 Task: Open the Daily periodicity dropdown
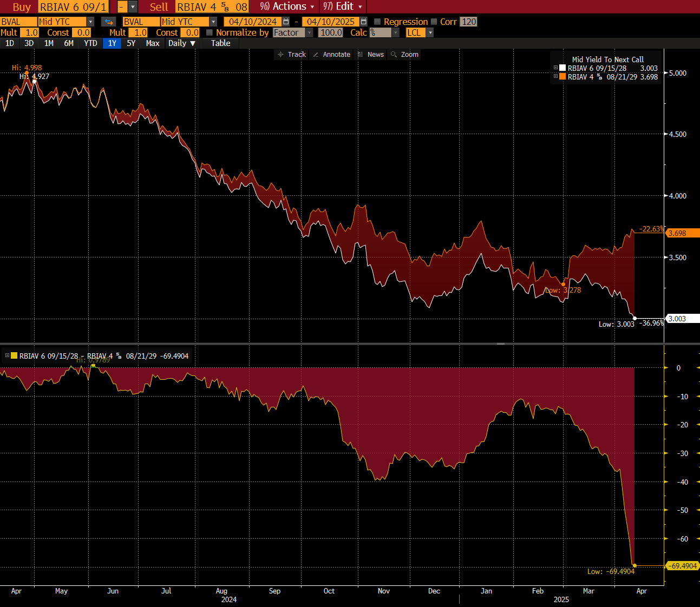pyautogui.click(x=181, y=43)
